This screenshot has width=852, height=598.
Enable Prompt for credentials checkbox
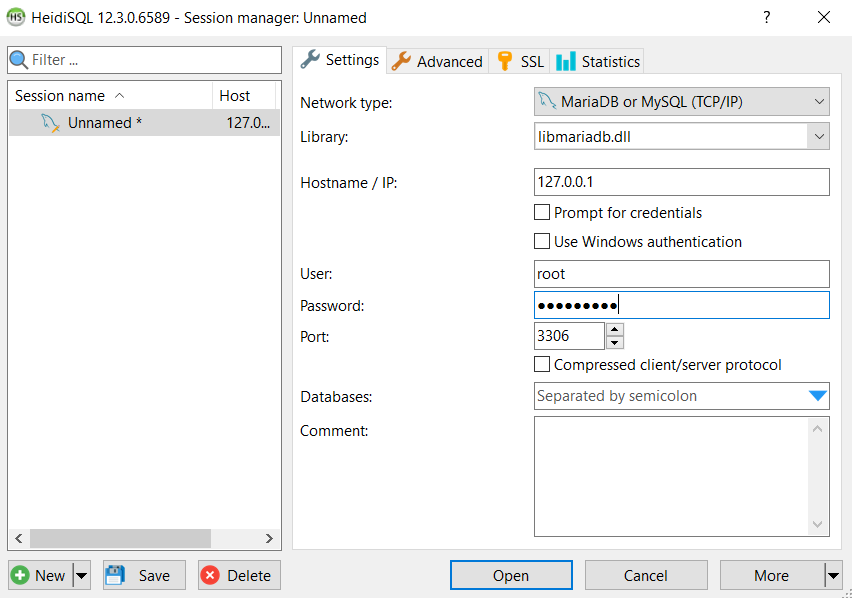542,212
